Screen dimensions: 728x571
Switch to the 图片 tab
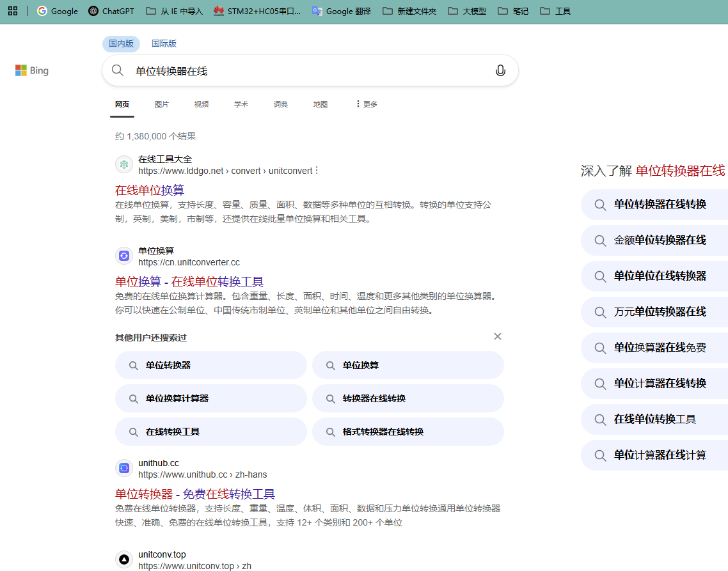(x=161, y=104)
